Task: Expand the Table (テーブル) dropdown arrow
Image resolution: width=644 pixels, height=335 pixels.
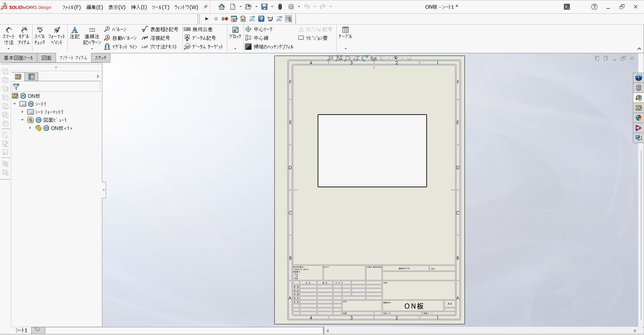Action: [345, 49]
